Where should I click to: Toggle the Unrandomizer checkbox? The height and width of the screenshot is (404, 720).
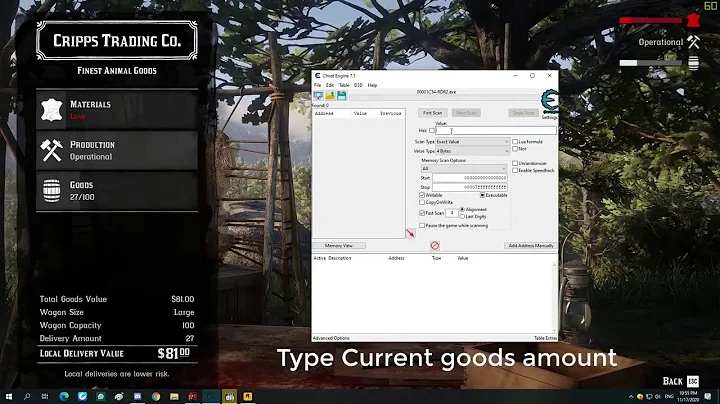pyautogui.click(x=515, y=163)
